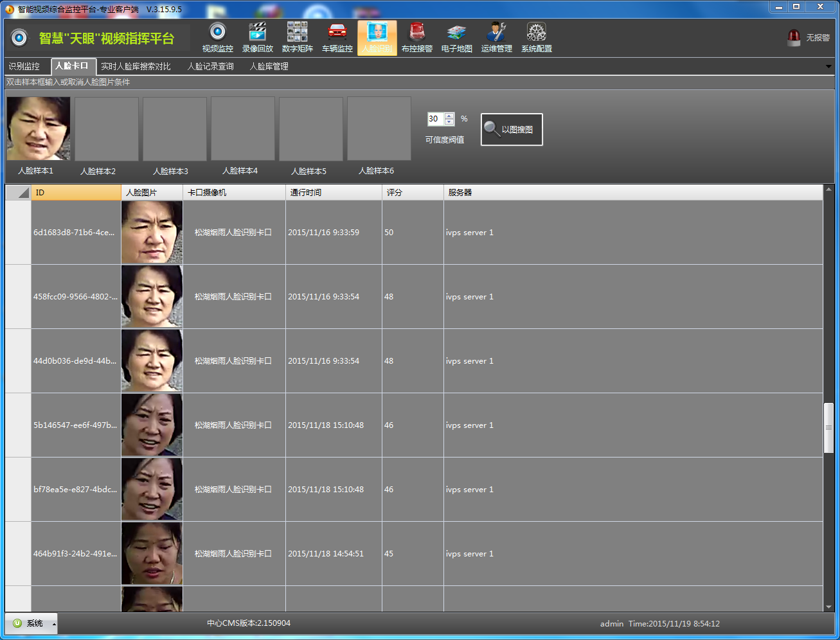Switch to the 实时人脸库搜索对比 tab
Viewport: 840px width, 640px height.
pyautogui.click(x=136, y=66)
